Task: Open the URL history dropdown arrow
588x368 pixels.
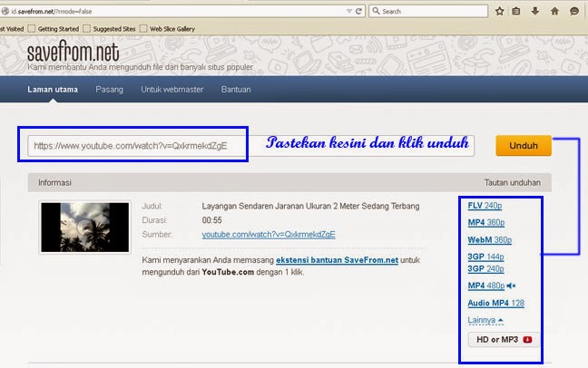Action: 348,11
